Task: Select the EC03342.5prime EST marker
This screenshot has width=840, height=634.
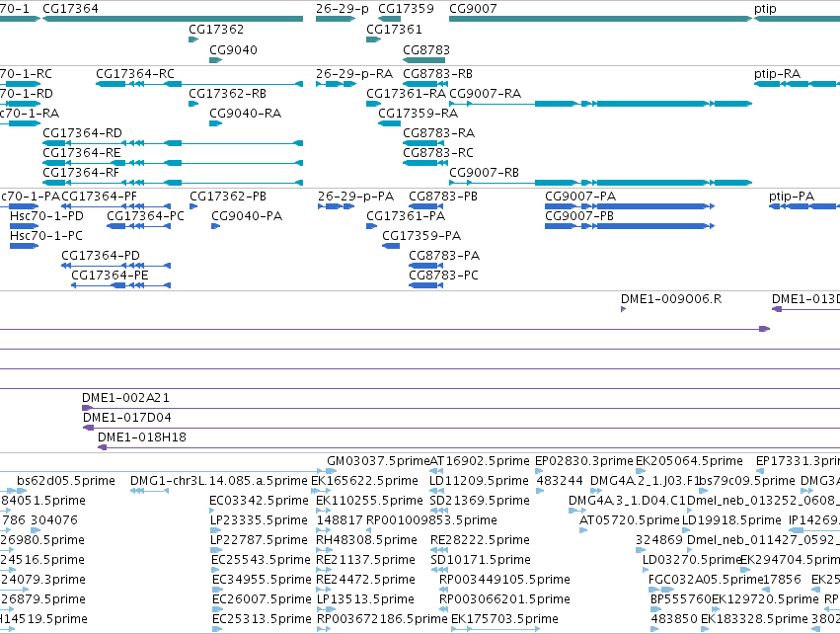Action: [x=214, y=511]
